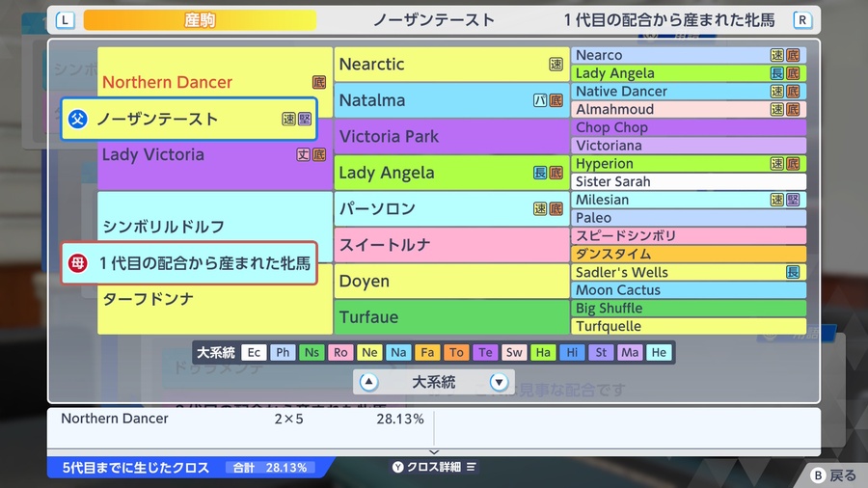868x488 pixels.
Task: Click the Ns lineage color swatch
Action: [x=312, y=352]
